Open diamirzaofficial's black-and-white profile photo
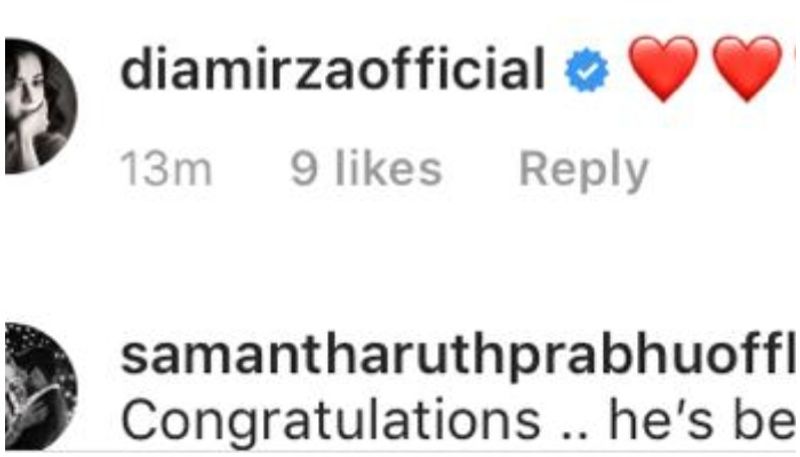The image size is (800, 457). pos(41,106)
